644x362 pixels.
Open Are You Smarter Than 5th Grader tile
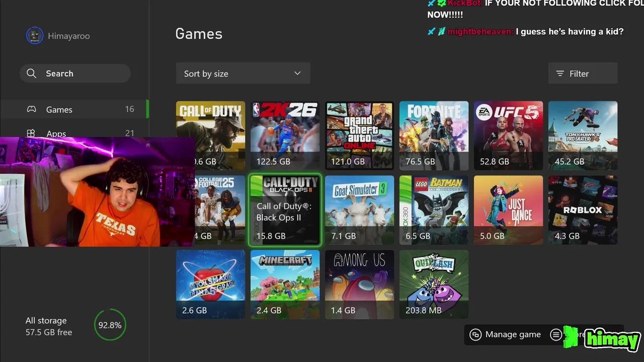click(x=210, y=284)
